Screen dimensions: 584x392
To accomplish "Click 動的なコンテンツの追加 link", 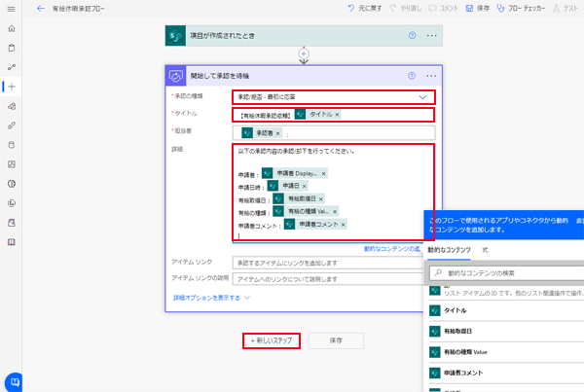I will [x=392, y=249].
